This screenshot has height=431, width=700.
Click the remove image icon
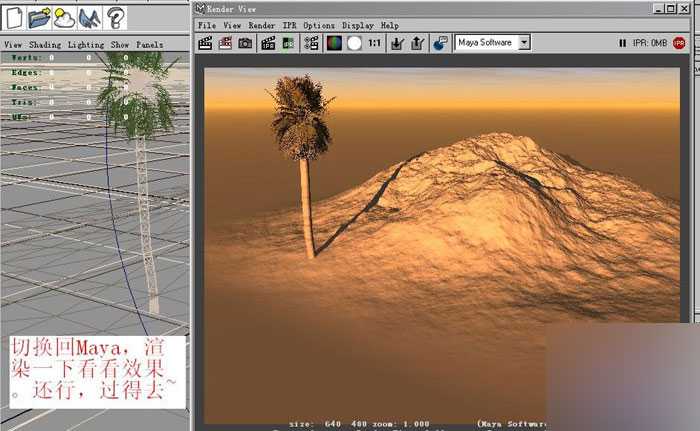[417, 43]
